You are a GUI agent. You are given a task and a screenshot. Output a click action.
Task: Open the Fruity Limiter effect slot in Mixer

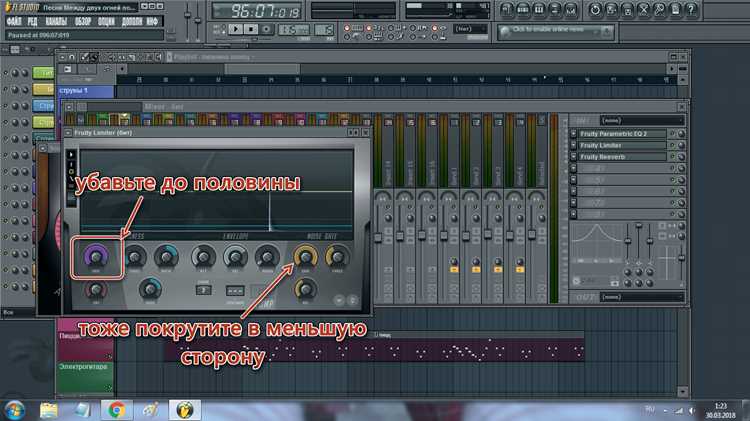pos(622,145)
